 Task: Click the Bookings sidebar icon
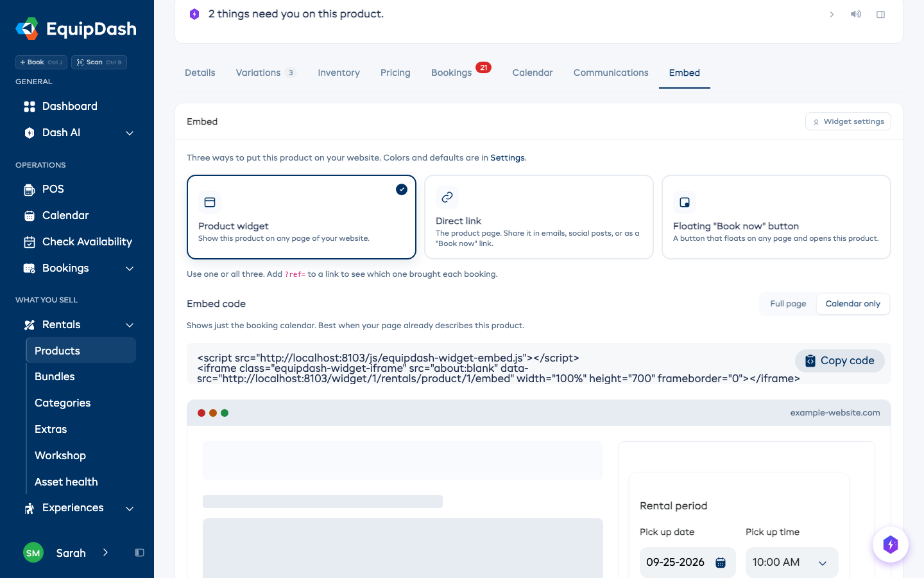coord(30,268)
